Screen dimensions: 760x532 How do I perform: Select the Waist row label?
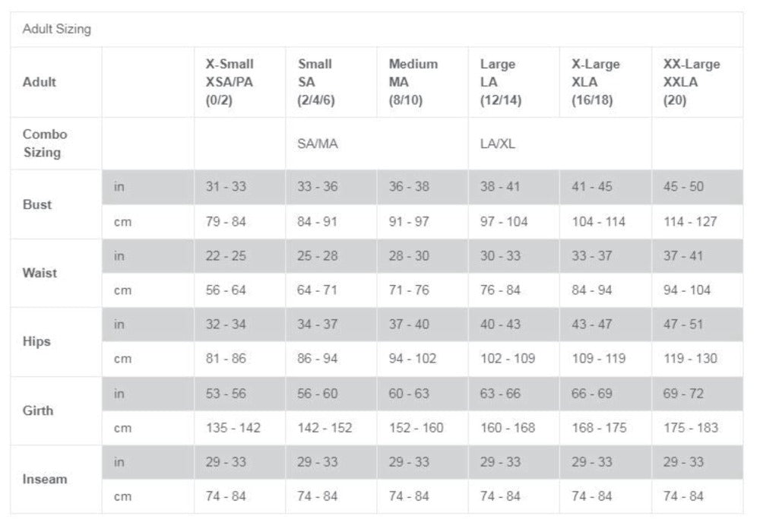click(x=40, y=273)
